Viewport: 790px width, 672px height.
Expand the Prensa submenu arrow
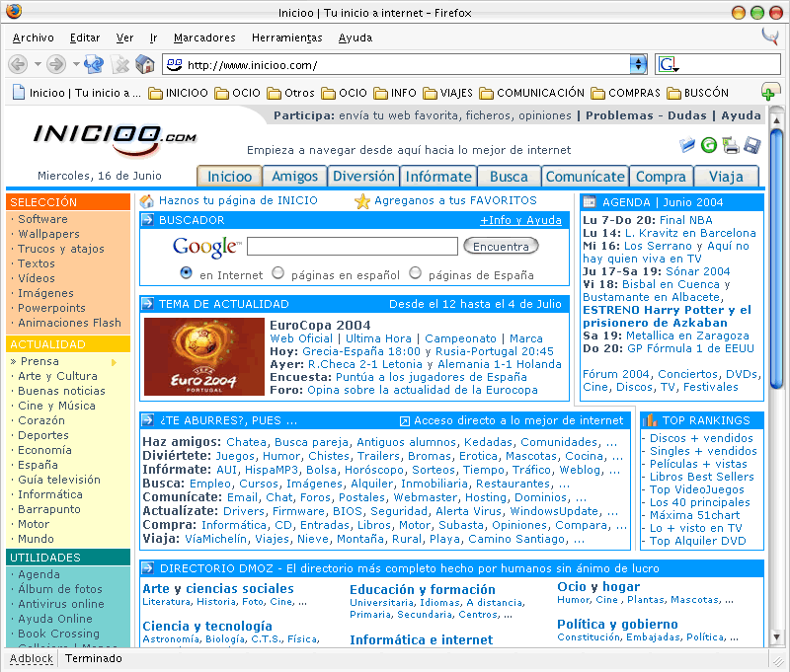click(114, 362)
